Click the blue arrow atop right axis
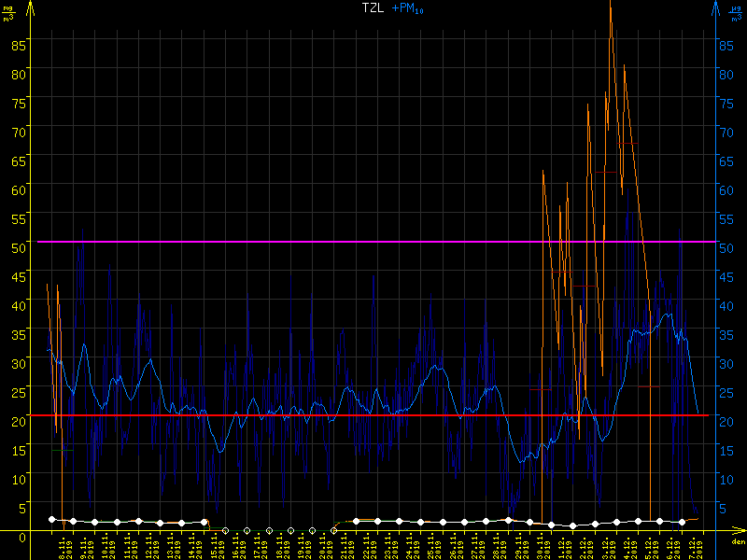 pos(714,8)
